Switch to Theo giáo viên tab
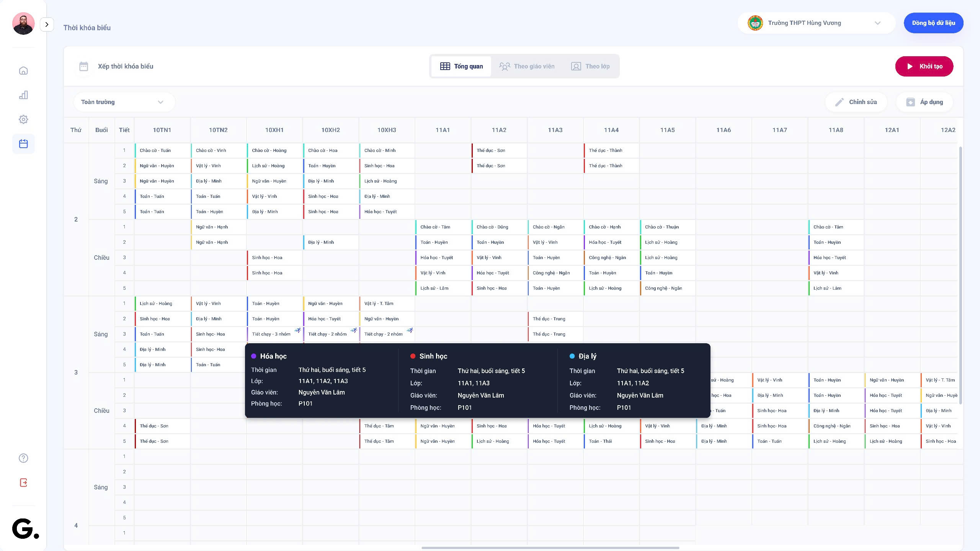This screenshot has height=551, width=980. tap(527, 66)
